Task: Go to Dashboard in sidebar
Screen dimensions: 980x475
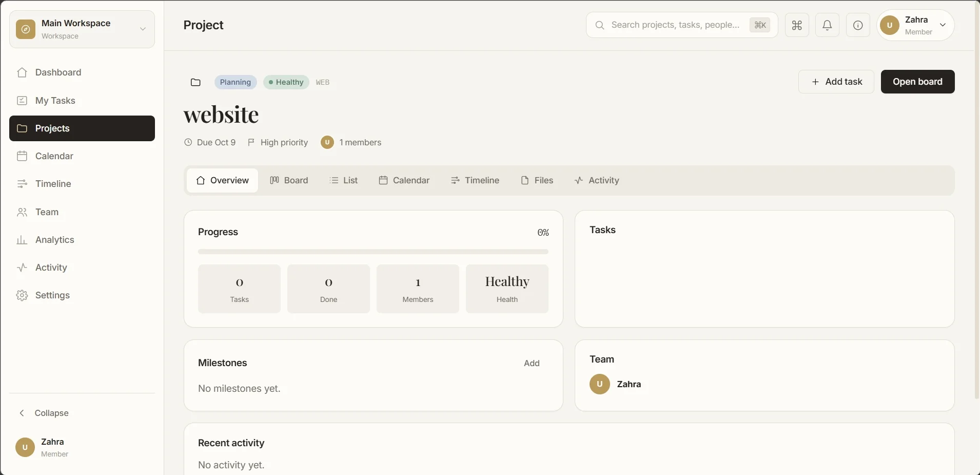Action: click(82, 72)
